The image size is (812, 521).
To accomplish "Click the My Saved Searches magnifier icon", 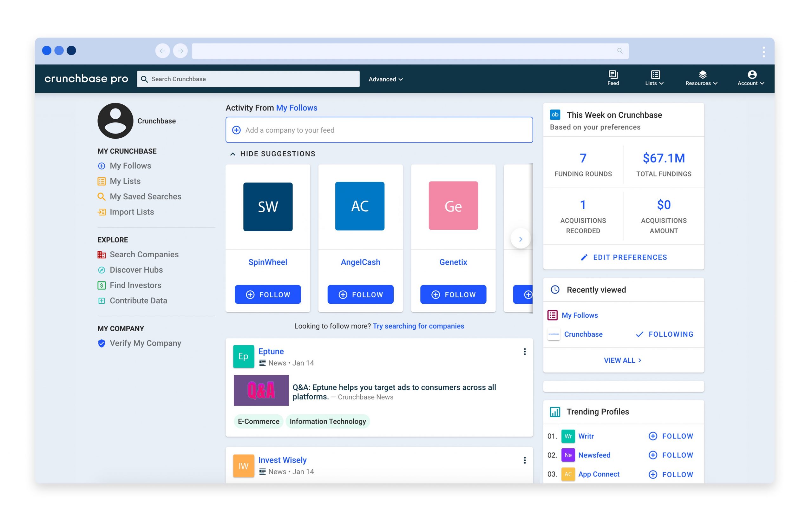I will 101,196.
